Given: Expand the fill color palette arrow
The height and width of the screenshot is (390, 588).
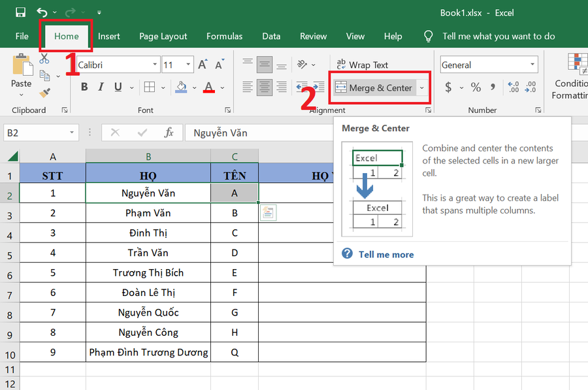Looking at the screenshot, I should coord(194,88).
